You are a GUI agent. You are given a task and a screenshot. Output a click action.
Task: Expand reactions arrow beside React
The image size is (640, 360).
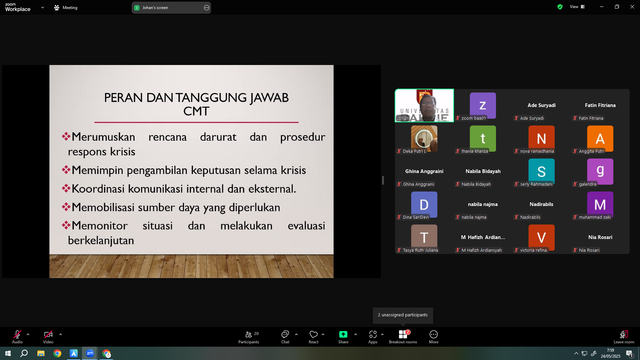(323, 334)
